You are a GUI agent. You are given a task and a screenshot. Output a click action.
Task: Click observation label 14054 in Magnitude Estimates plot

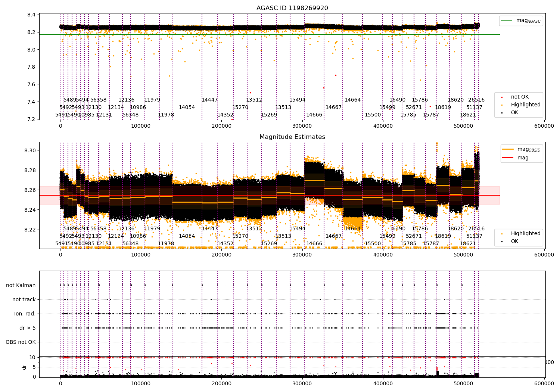187,236
